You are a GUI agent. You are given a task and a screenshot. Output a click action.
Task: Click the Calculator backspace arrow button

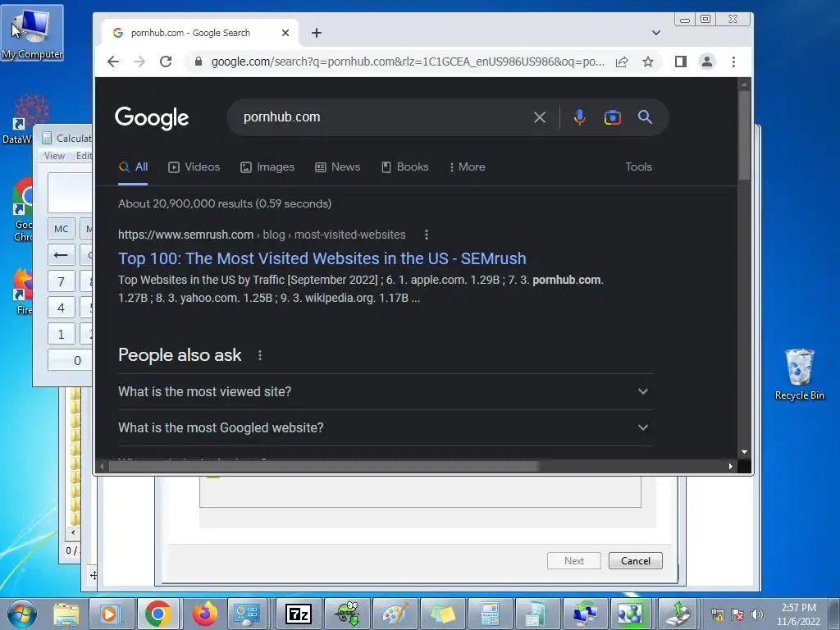[x=61, y=255]
